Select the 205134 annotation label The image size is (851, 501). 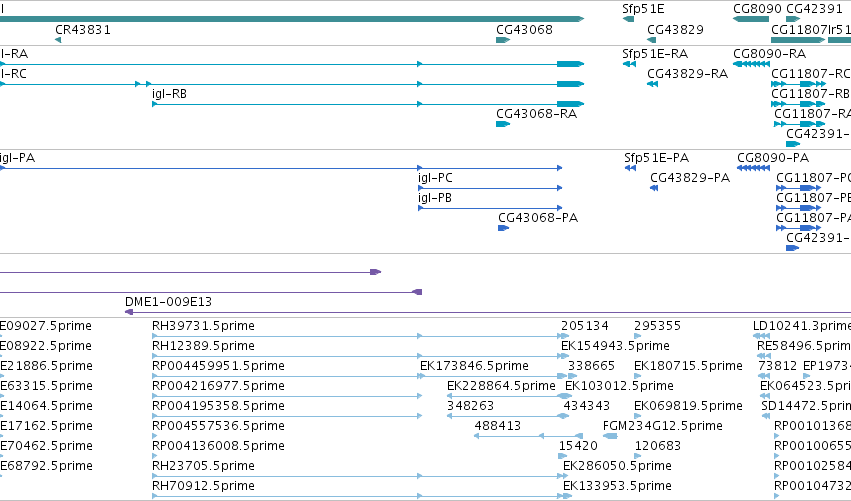[585, 326]
